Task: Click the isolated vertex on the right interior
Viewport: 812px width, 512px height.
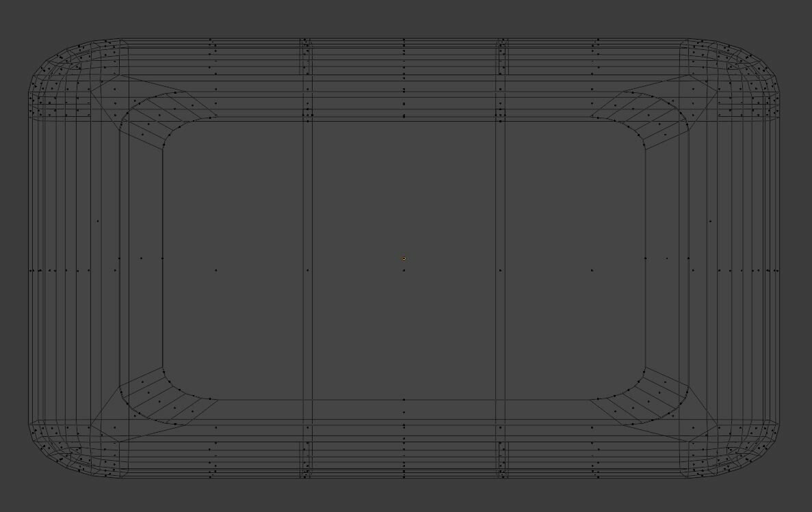Action: point(591,269)
